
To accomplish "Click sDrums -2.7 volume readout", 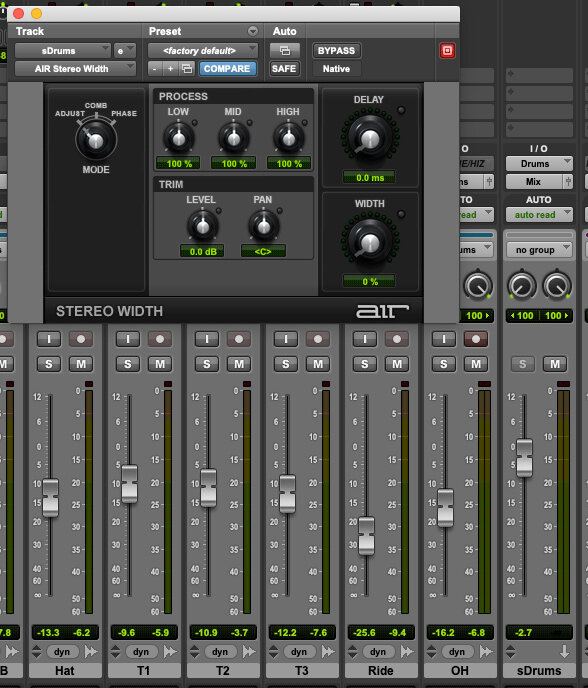I will (x=523, y=633).
